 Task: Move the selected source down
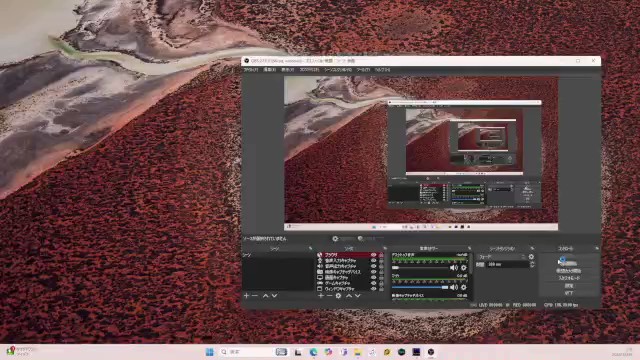[x=358, y=296]
